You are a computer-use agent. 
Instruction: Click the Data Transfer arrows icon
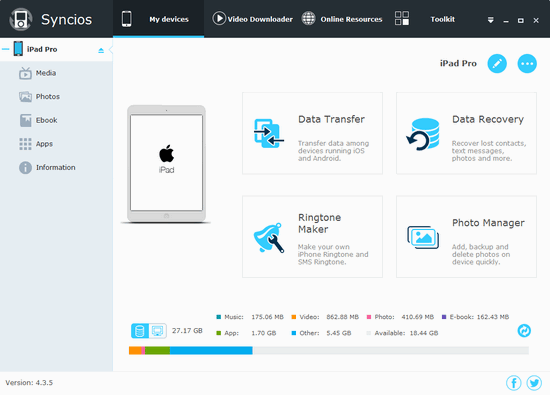(268, 134)
